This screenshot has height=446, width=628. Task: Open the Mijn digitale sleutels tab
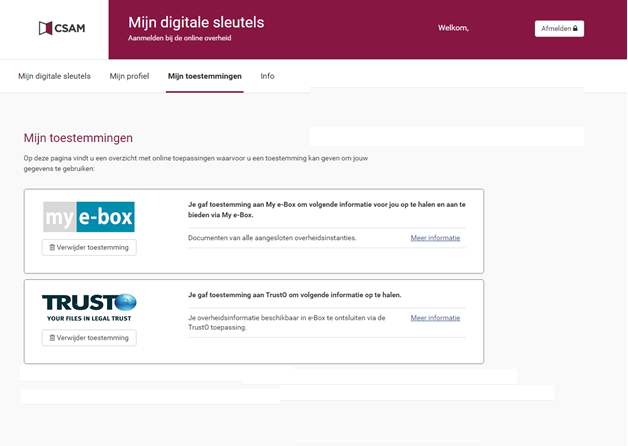click(54, 76)
